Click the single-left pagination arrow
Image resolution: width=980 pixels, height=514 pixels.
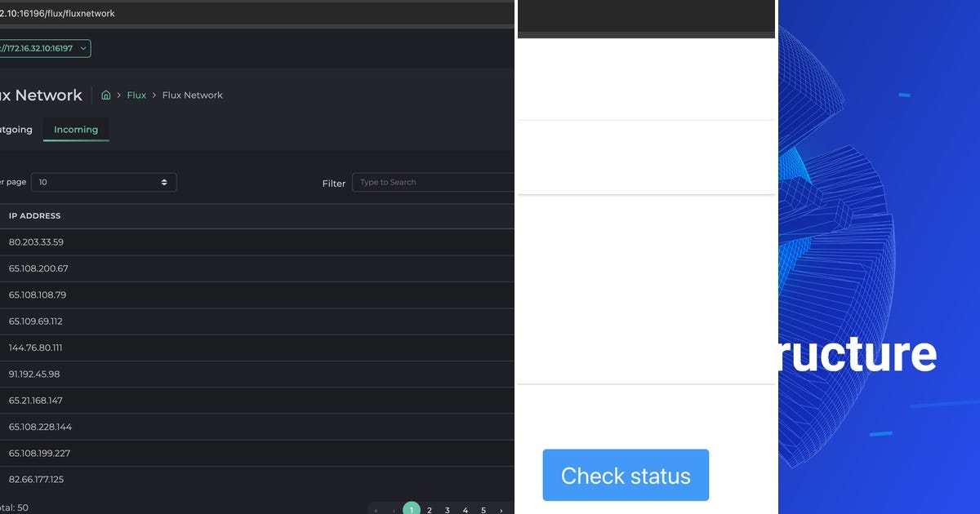[394, 509]
